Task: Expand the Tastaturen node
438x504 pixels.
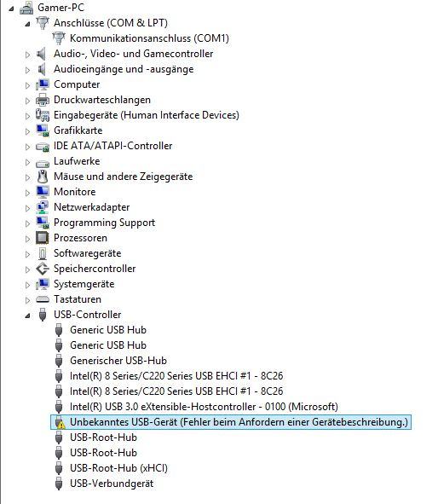Action: point(27,300)
